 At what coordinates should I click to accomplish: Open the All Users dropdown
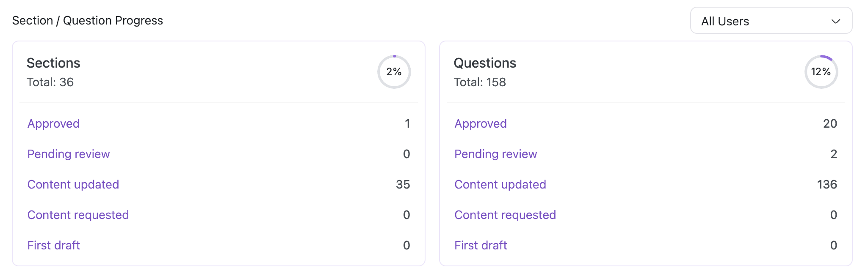tap(771, 21)
